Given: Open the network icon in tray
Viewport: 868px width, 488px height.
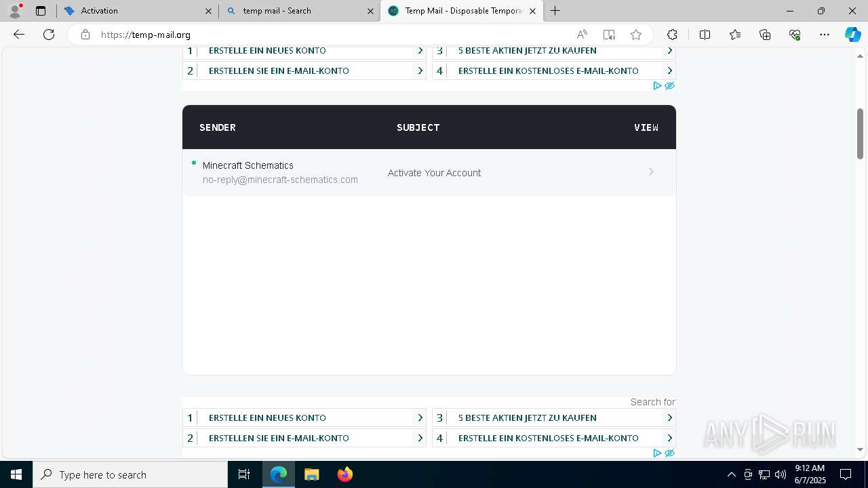Looking at the screenshot, I should tap(764, 474).
